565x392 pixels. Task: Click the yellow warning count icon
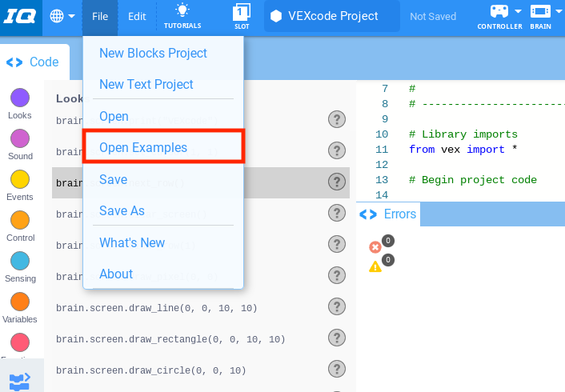coord(375,266)
